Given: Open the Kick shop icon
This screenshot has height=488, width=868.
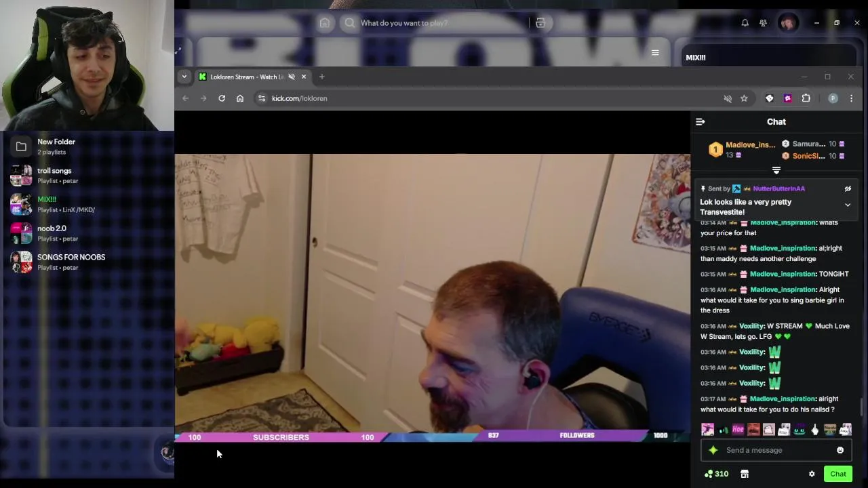Looking at the screenshot, I should coord(745,474).
